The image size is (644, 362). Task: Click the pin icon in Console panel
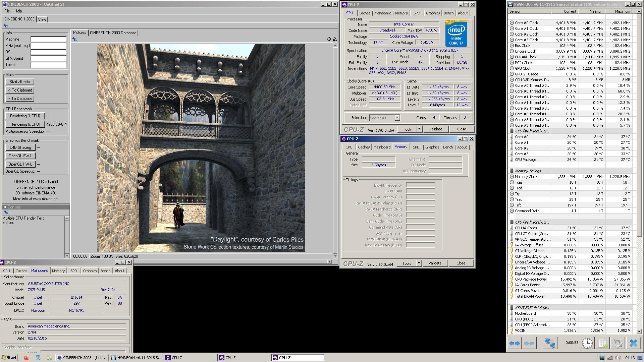pos(6,213)
